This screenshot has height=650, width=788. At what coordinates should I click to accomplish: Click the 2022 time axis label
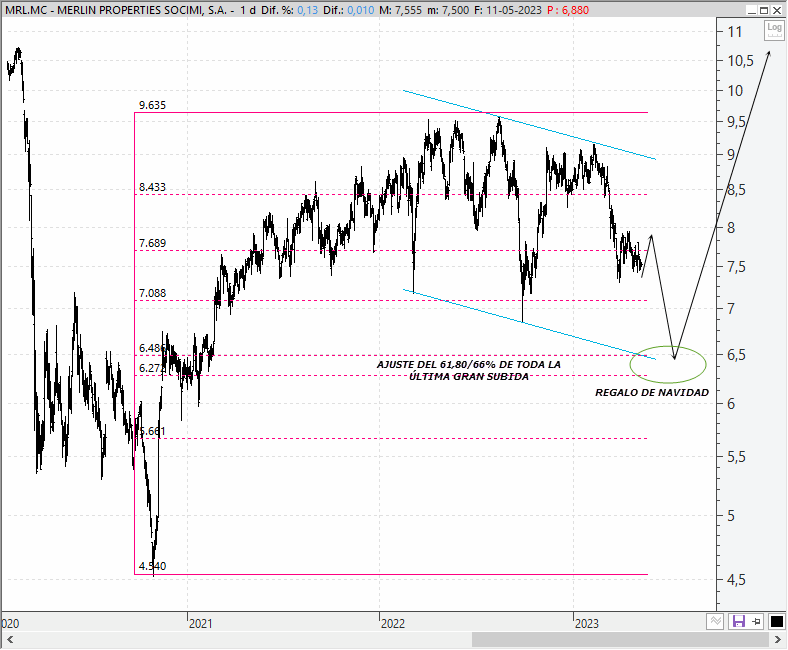[392, 624]
